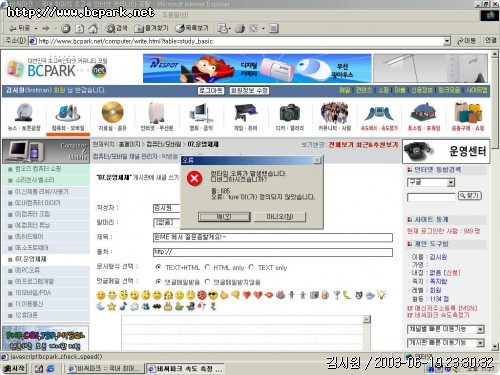Click the Print icon in IE toolbar

coord(240,28)
